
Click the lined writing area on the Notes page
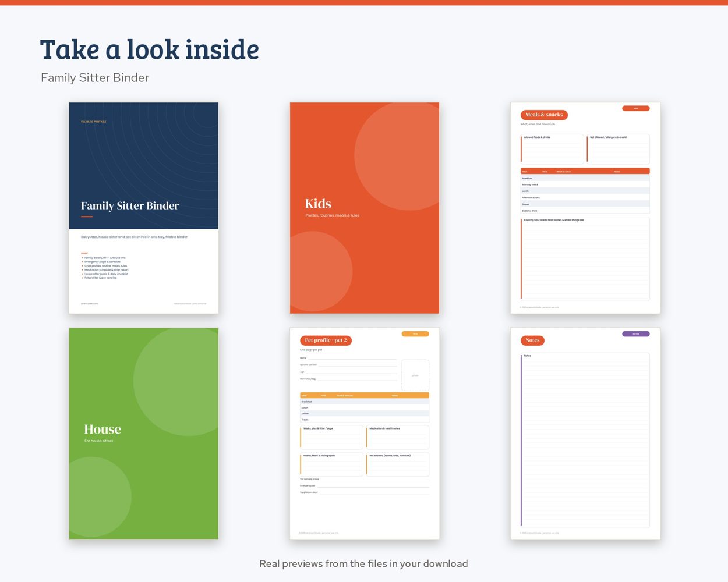tap(585, 440)
